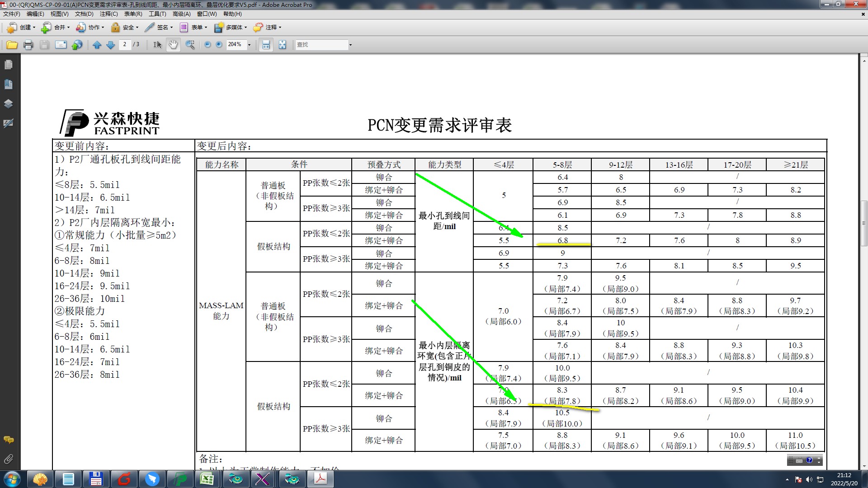The image size is (868, 488).
Task: Open the 注释(C) menu
Action: point(108,14)
